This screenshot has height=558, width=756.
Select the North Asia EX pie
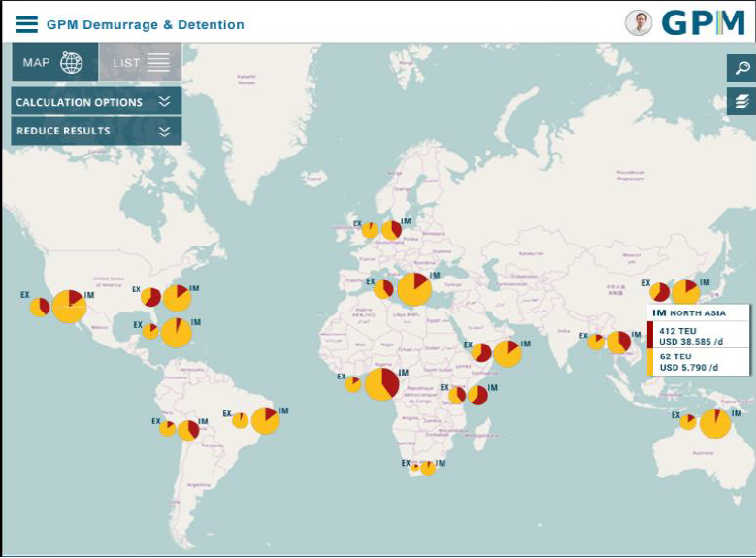[x=659, y=292]
